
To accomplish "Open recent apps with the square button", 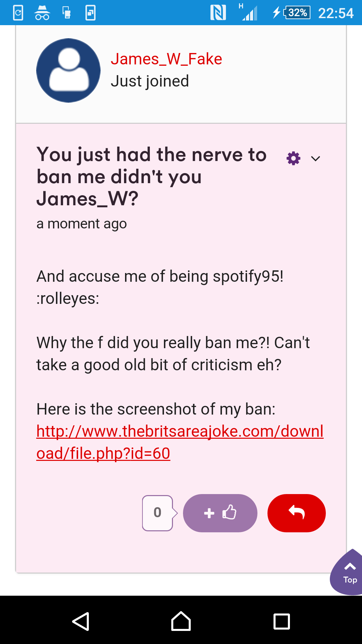I will tap(282, 622).
